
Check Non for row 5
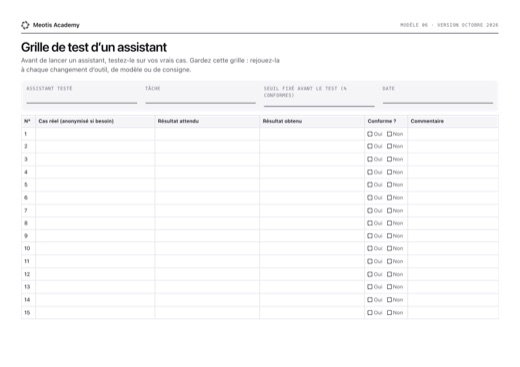coord(389,185)
